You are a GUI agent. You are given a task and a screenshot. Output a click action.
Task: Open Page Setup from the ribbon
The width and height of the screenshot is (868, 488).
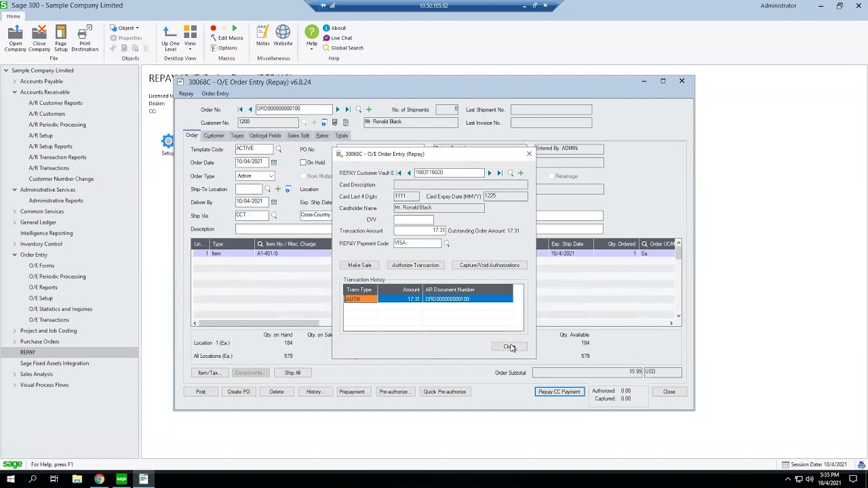point(61,38)
